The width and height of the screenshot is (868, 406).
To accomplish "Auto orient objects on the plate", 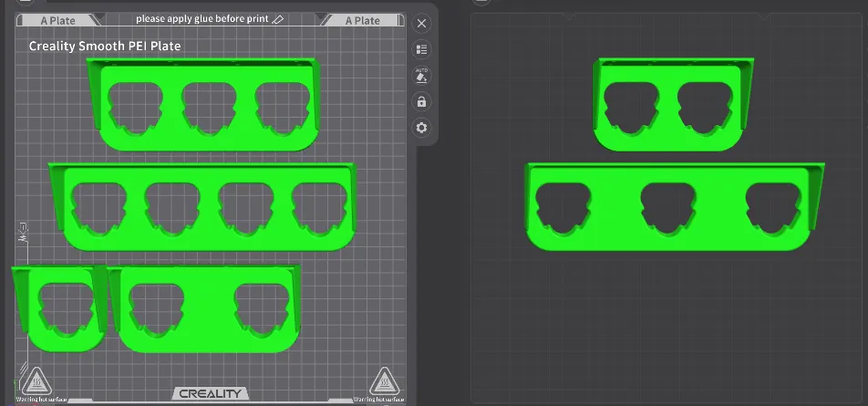I will tap(421, 76).
